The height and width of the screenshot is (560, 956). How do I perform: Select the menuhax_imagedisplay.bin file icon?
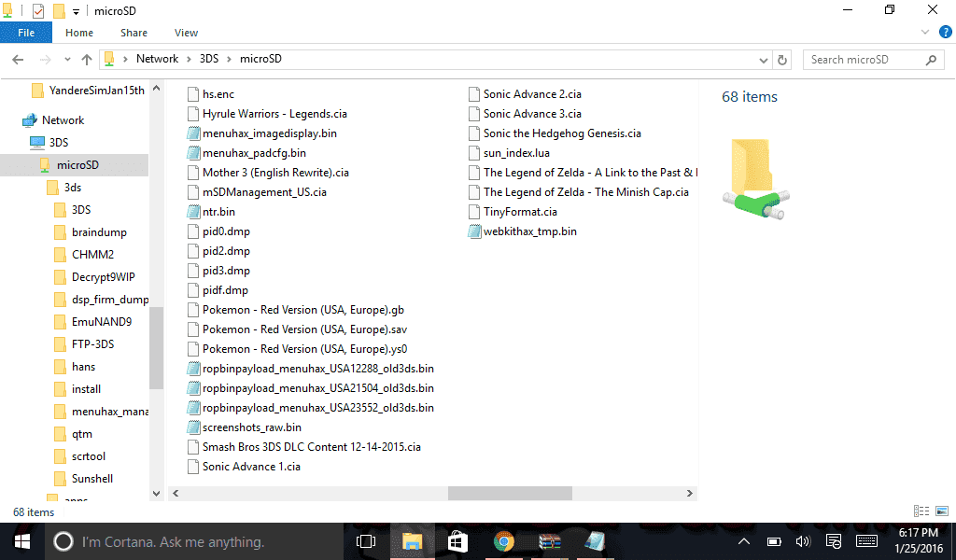(193, 133)
